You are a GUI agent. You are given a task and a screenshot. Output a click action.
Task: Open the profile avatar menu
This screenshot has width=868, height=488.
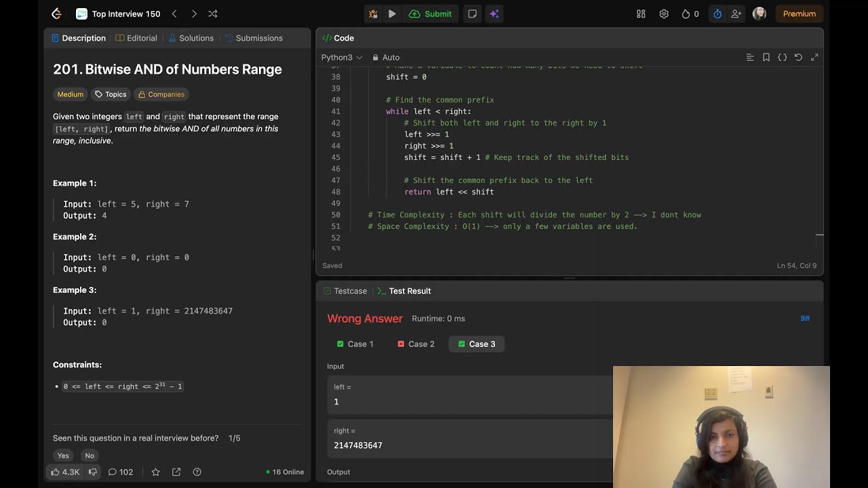coord(759,14)
